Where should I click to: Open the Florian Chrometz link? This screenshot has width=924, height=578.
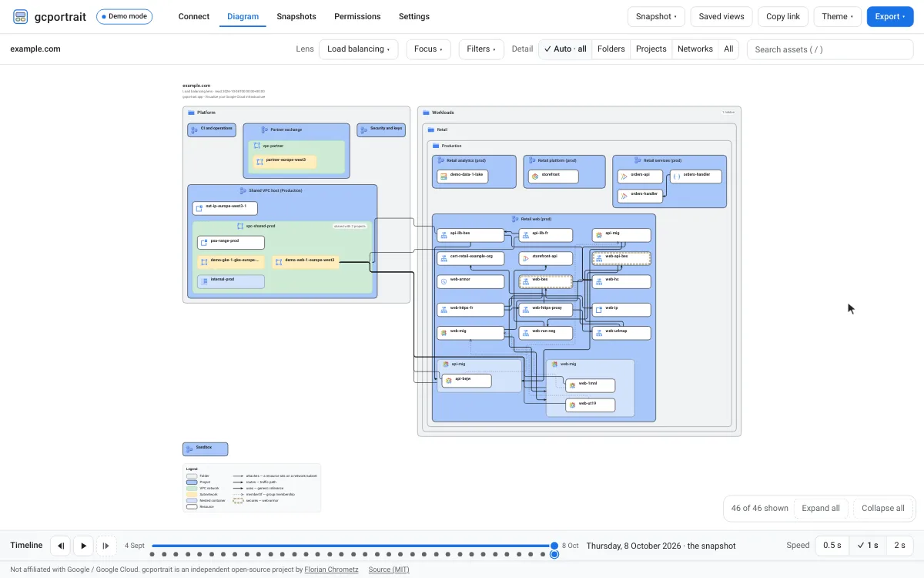pos(332,570)
